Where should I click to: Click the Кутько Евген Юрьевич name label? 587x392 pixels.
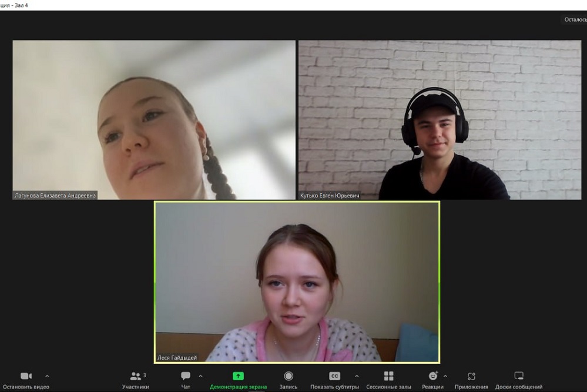330,196
